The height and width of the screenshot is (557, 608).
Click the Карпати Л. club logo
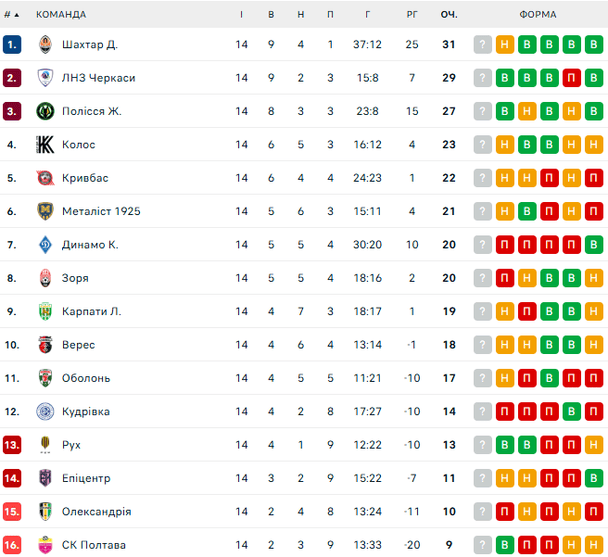coord(45,311)
